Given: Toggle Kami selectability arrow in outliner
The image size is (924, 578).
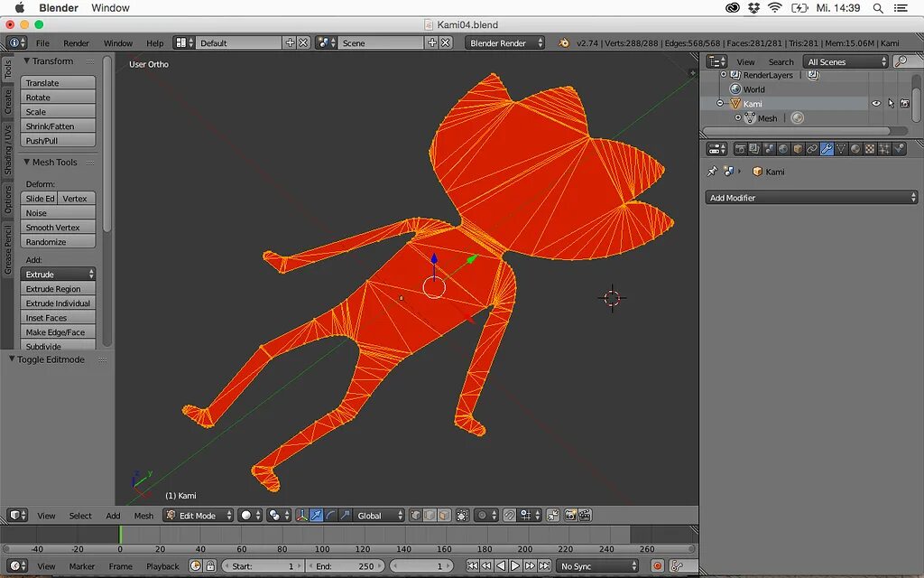Looking at the screenshot, I should 891,103.
